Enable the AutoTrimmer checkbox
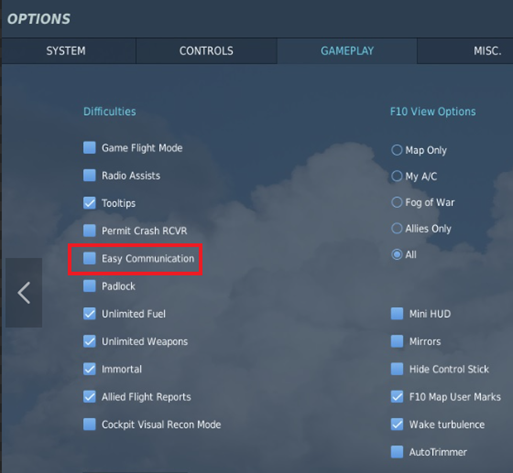 (x=397, y=452)
